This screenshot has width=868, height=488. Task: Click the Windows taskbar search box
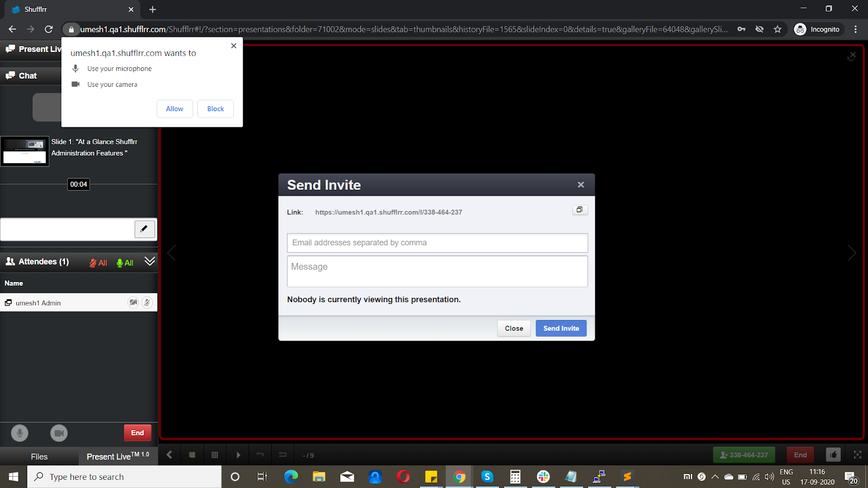click(125, 477)
